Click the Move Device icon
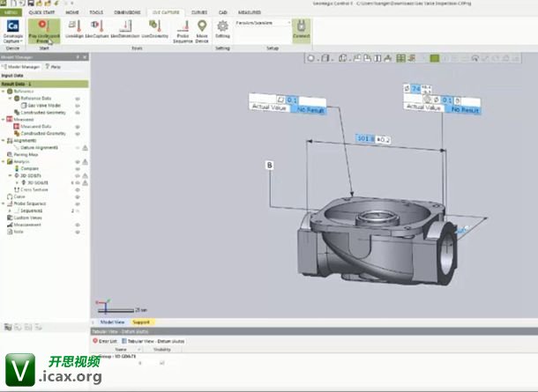 [202, 27]
